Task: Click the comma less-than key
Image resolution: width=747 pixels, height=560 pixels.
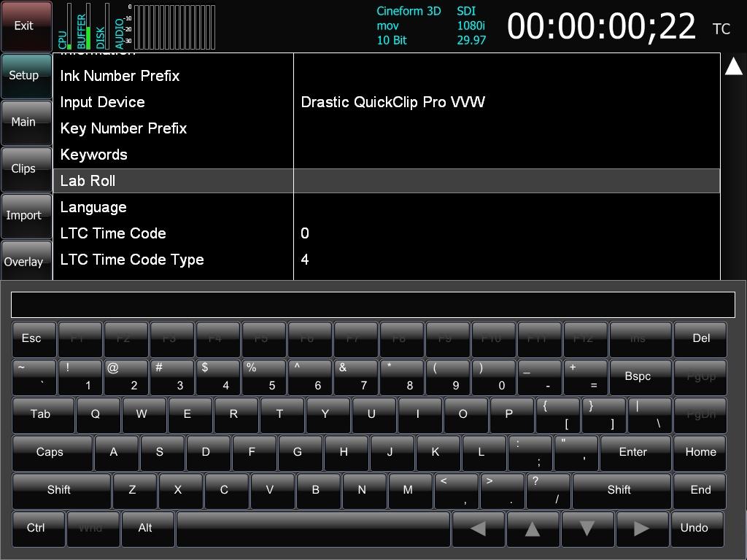Action: tap(457, 491)
